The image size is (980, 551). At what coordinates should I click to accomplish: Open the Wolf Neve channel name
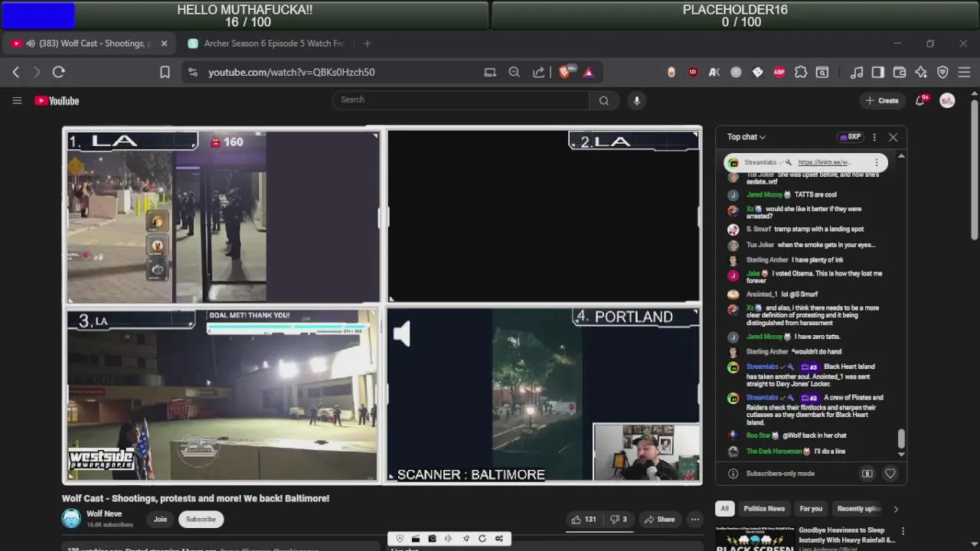[104, 514]
